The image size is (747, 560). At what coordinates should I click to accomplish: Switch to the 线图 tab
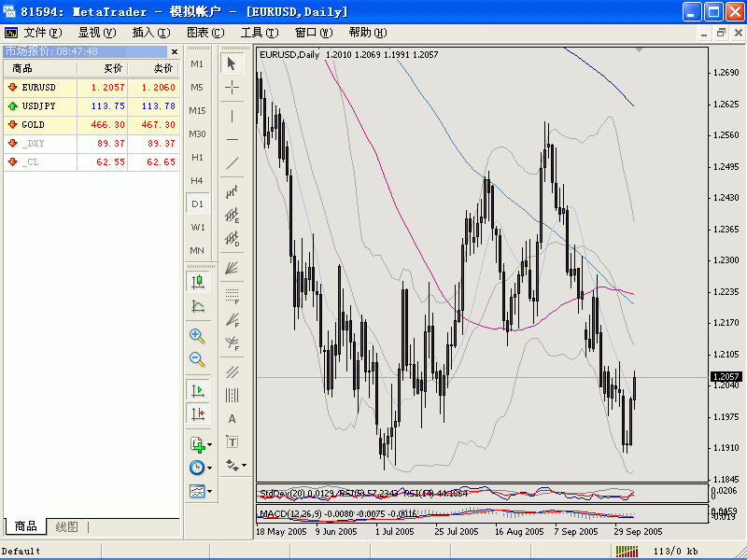(66, 526)
